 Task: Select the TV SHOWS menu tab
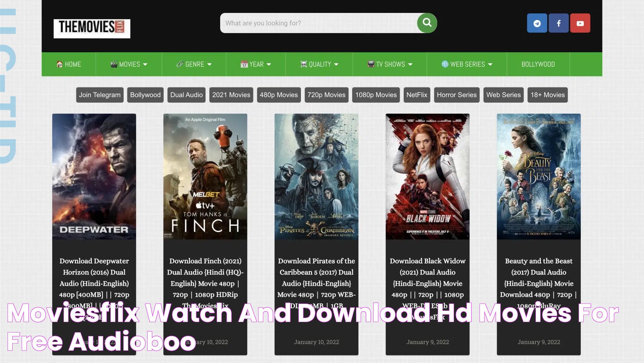point(389,64)
